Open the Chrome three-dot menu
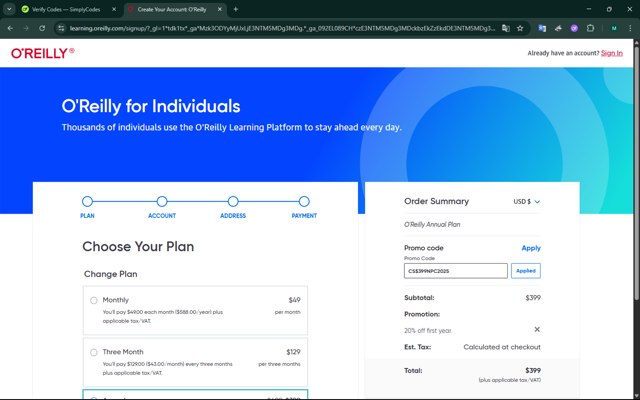Screen dimensions: 640x400 click(630, 28)
